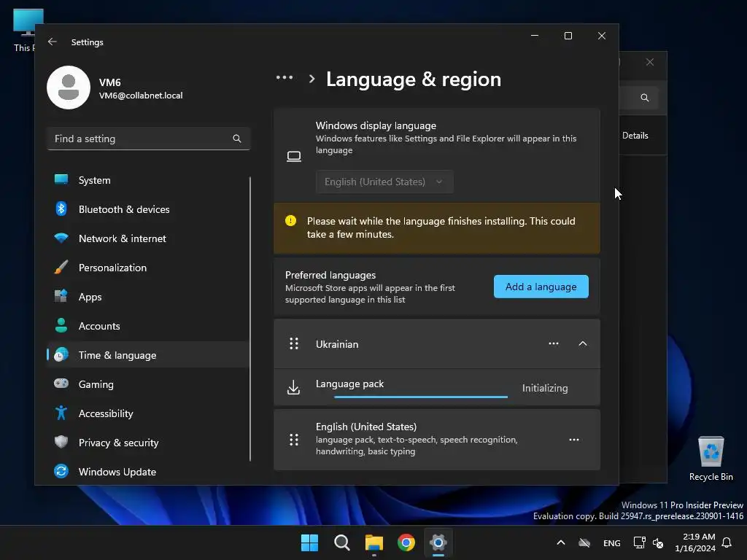Click the gamepad icon next to Gaming
747x560 pixels.
[x=61, y=384]
